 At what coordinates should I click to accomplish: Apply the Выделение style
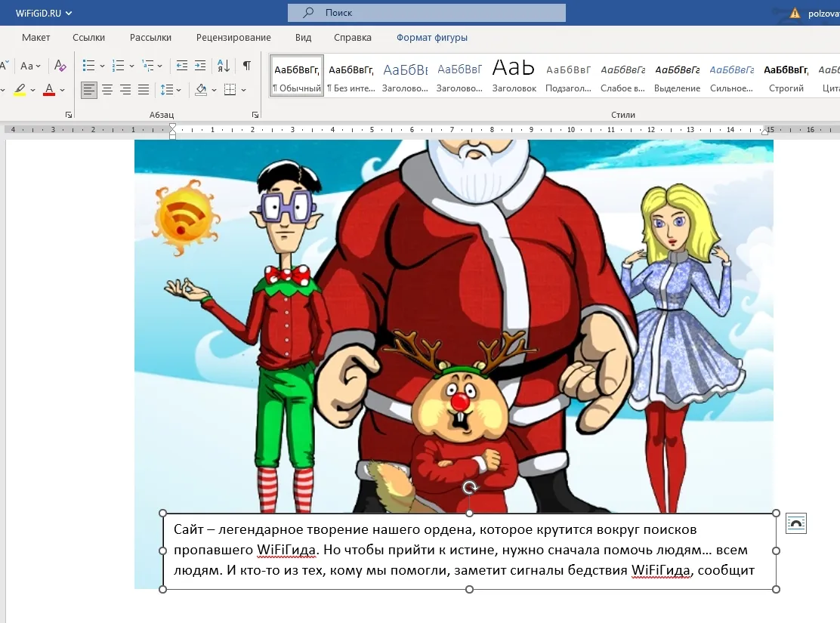[x=677, y=76]
